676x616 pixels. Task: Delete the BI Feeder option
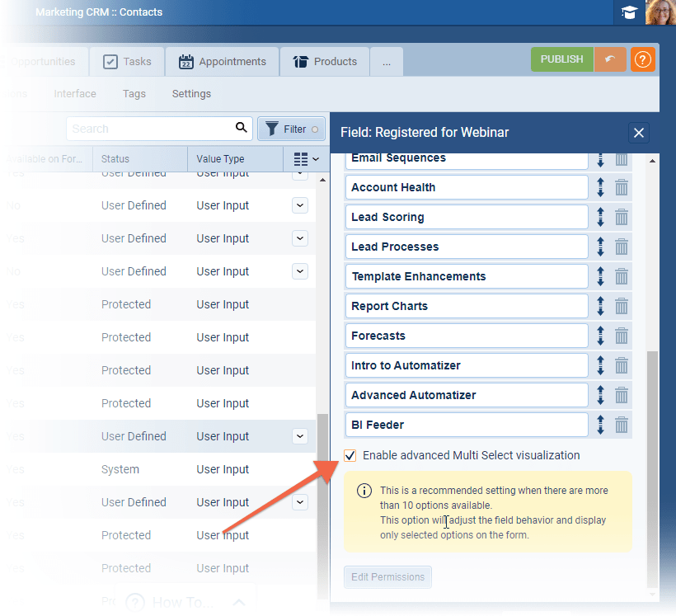622,425
